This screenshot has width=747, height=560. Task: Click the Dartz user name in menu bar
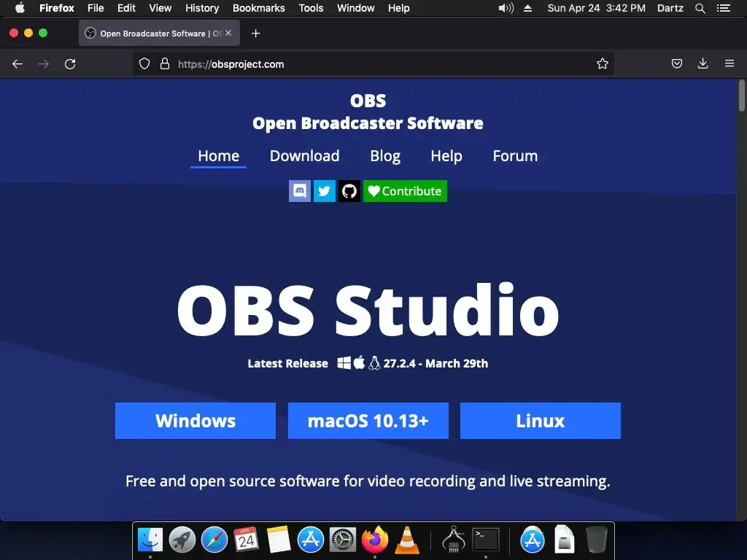670,8
